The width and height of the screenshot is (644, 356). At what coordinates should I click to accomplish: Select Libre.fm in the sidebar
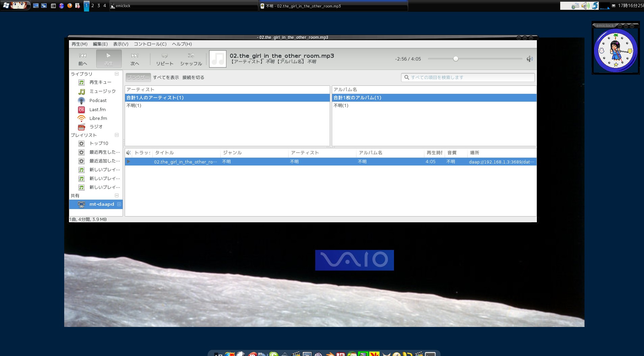coord(98,119)
